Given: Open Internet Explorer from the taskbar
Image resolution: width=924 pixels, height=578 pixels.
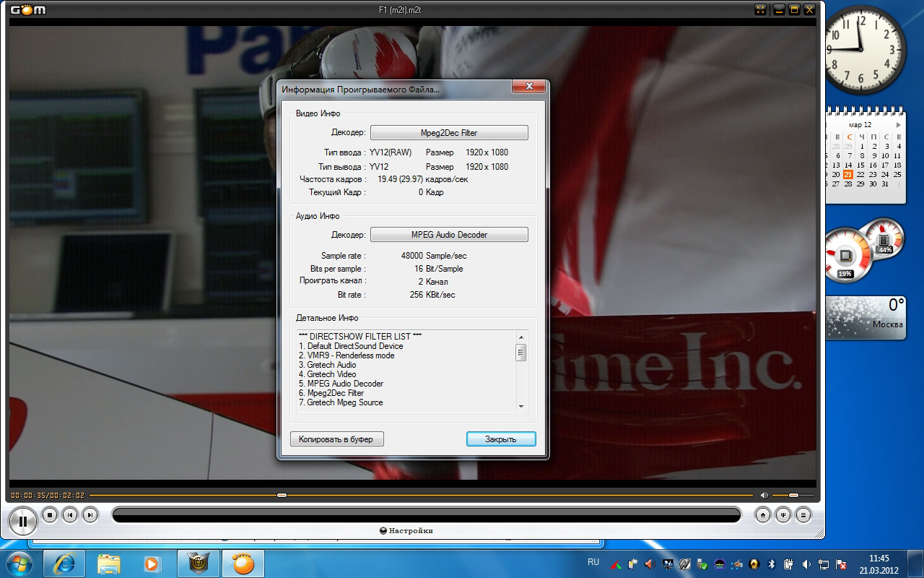Looking at the screenshot, I should 64,564.
